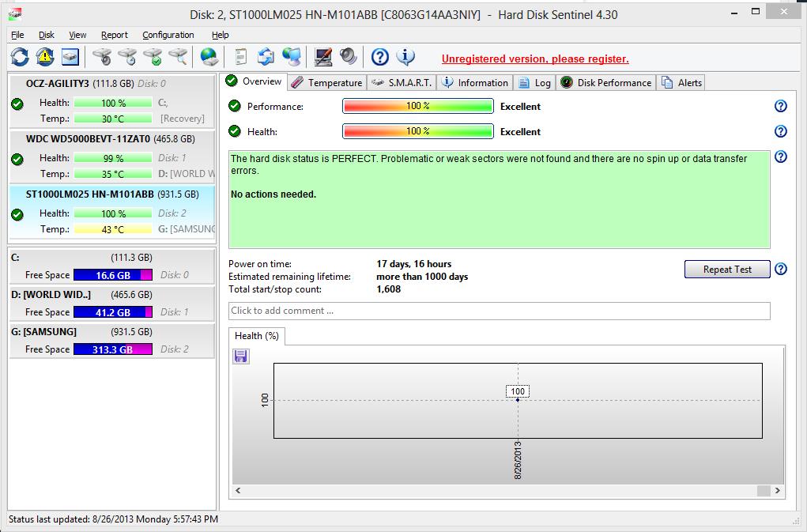Open the Configuration menu
807x532 pixels.
[x=168, y=35]
